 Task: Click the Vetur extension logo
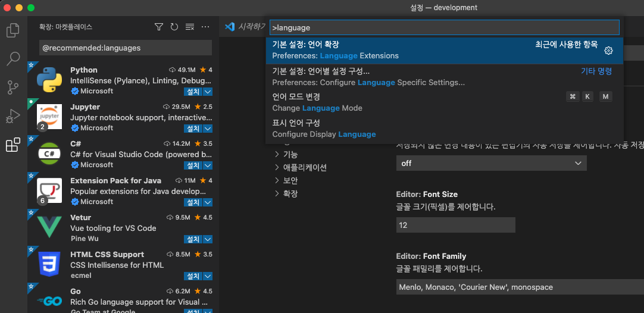49,227
